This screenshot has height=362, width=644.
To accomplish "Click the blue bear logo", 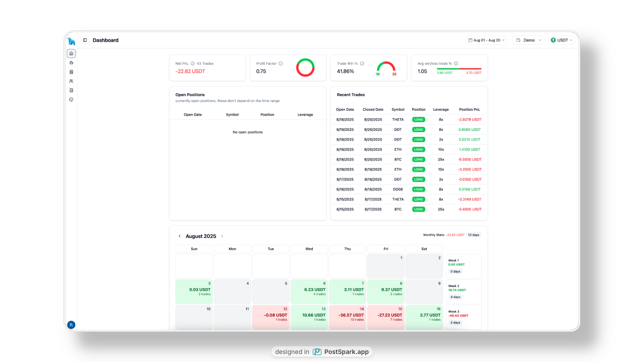I will tap(71, 41).
